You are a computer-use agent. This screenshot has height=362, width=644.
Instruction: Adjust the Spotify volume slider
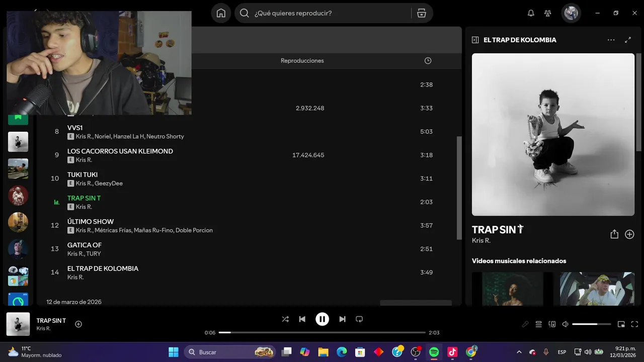[592, 324]
